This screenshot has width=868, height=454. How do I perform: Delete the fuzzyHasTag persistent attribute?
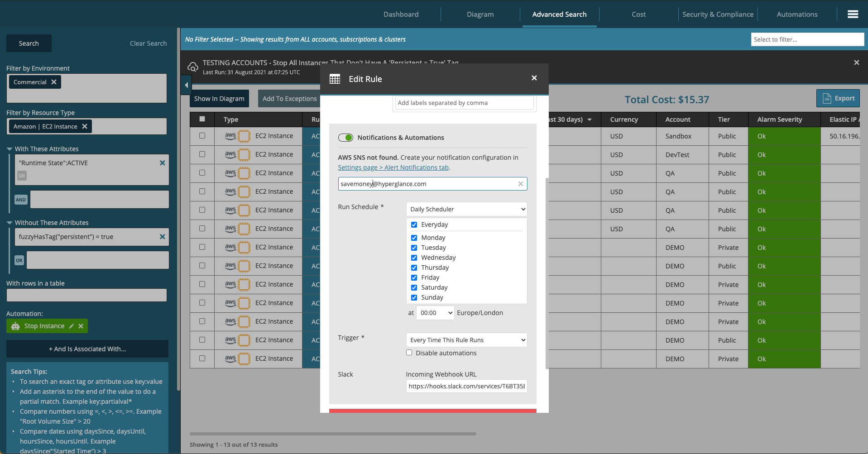pos(162,237)
